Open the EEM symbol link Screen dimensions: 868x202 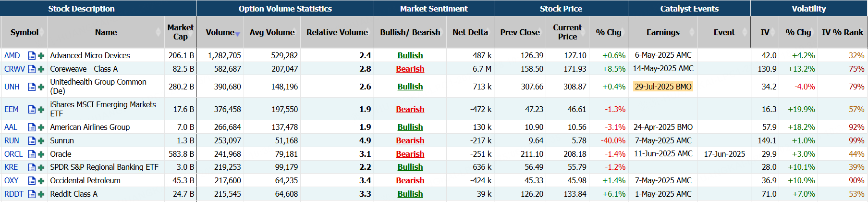pyautogui.click(x=12, y=110)
